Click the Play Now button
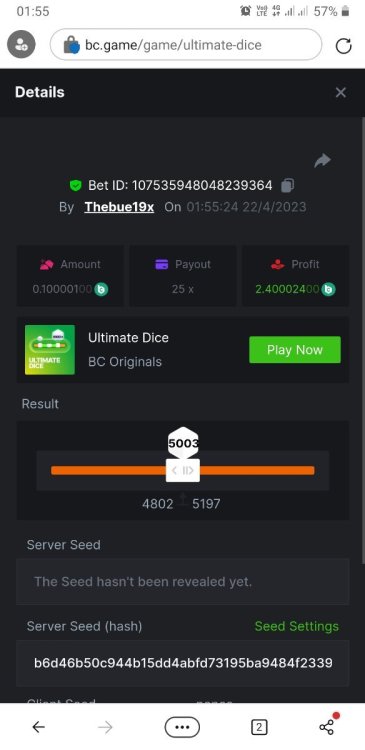 (295, 350)
